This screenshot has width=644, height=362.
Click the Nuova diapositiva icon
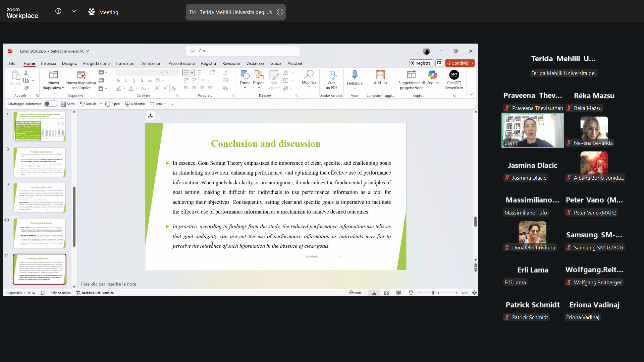point(53,75)
